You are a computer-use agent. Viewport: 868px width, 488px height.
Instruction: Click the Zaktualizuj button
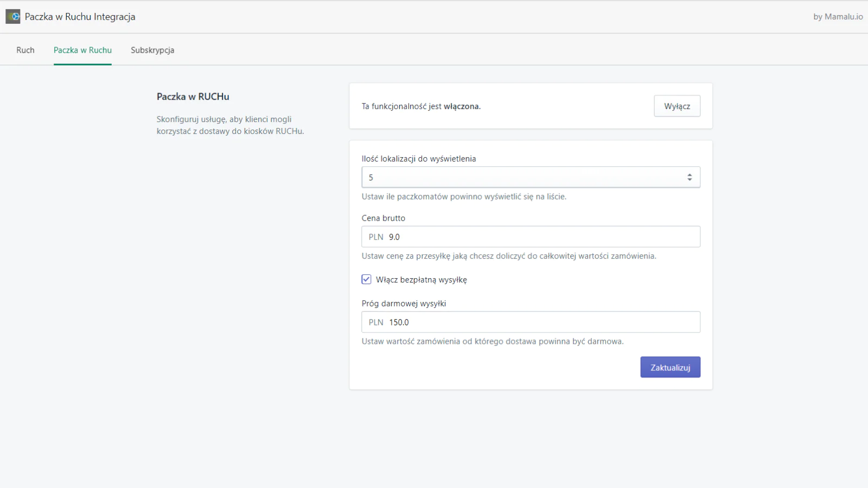point(670,367)
